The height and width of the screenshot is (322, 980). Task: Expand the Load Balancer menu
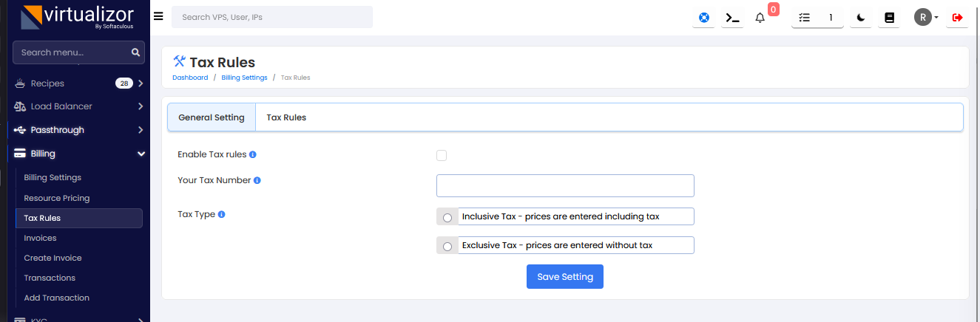click(x=141, y=106)
